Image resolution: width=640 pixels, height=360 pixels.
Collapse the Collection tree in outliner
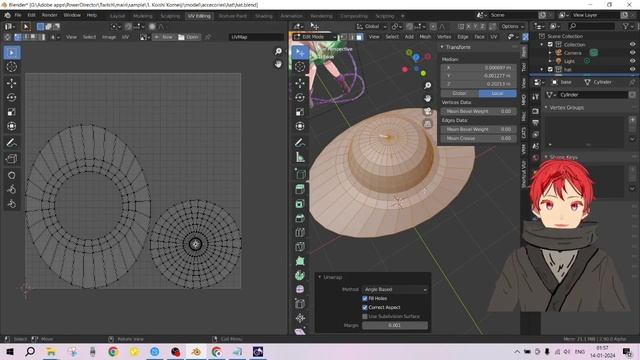pos(542,44)
